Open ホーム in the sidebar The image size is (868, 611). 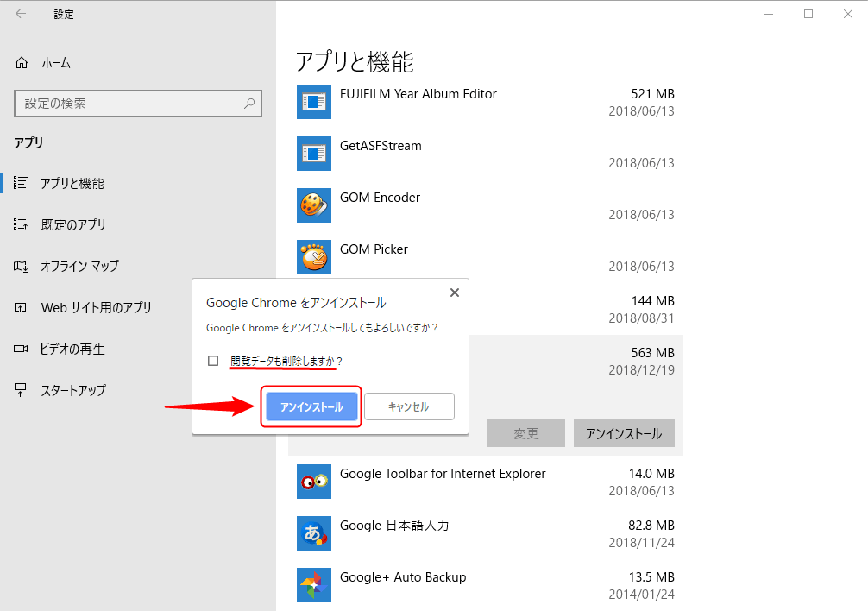tap(56, 63)
